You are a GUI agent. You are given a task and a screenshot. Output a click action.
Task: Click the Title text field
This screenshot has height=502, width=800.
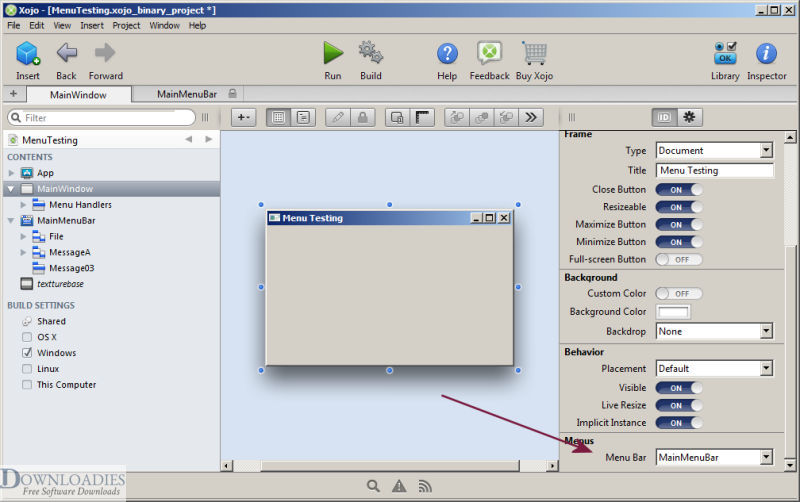(x=714, y=171)
